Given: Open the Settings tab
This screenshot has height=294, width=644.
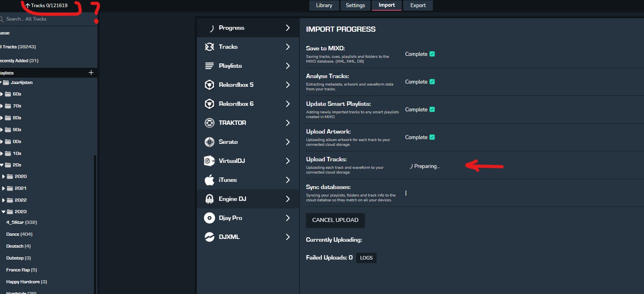Looking at the screenshot, I should tap(355, 6).
